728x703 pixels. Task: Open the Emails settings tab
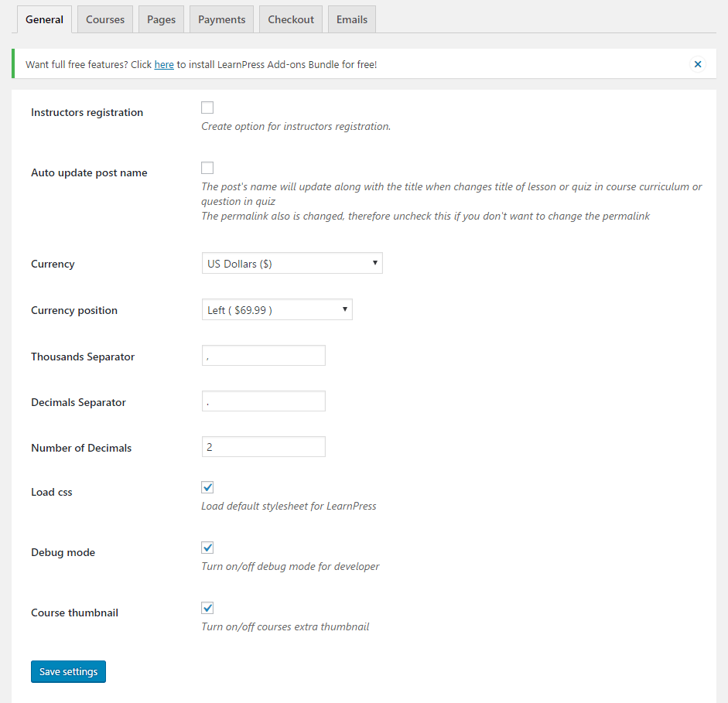click(352, 19)
